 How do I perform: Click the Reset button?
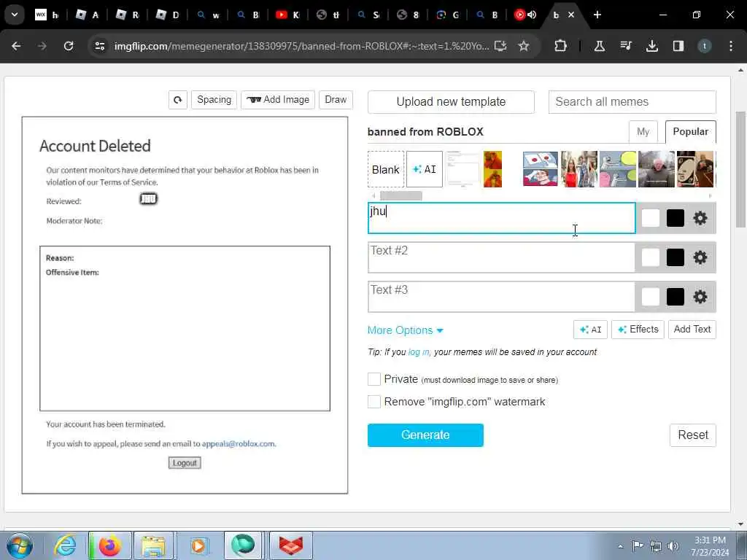693,435
